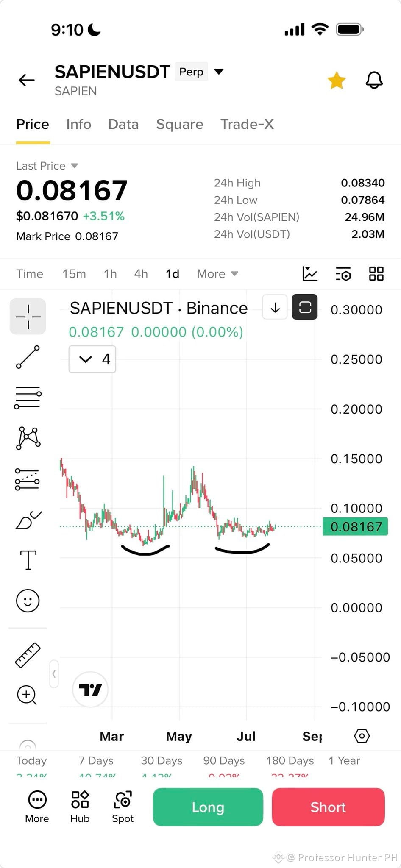This screenshot has height=868, width=401.
Task: Switch to the Price tab
Action: tap(33, 124)
